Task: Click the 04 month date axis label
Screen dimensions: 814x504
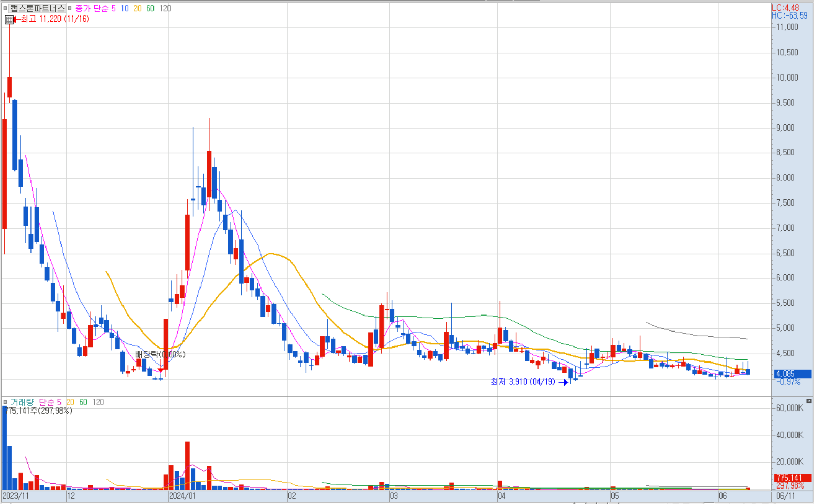Action: (x=502, y=496)
